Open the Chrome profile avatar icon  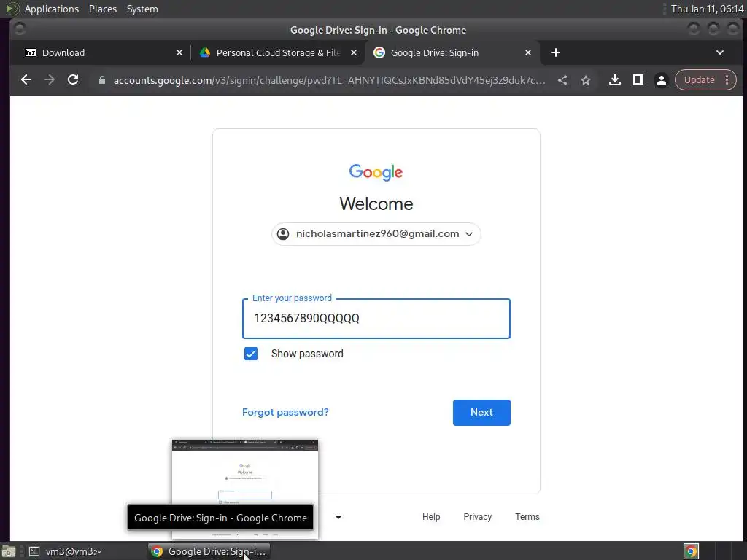(662, 80)
